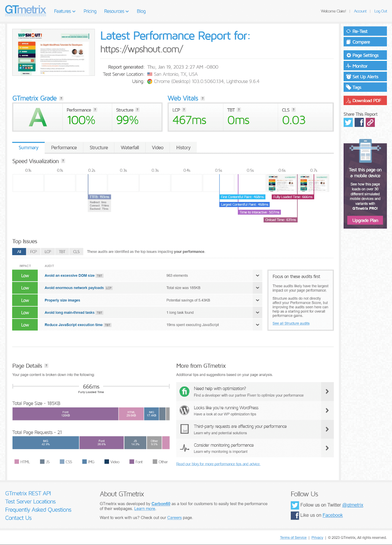This screenshot has width=392, height=545.
Task: Open the Blog navigation item
Action: 141,11
